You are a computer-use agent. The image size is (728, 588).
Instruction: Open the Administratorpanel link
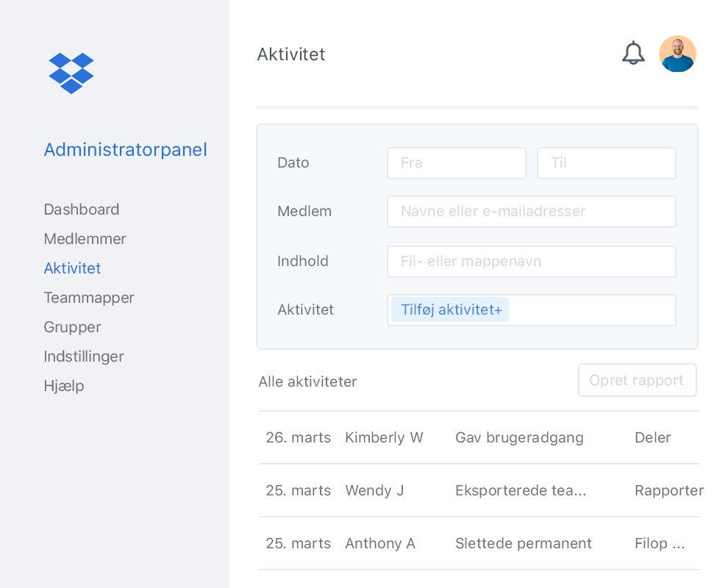pos(125,150)
